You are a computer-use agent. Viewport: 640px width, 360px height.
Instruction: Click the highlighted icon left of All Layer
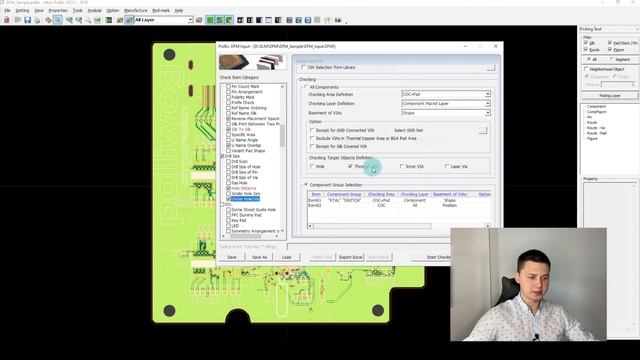(129, 20)
